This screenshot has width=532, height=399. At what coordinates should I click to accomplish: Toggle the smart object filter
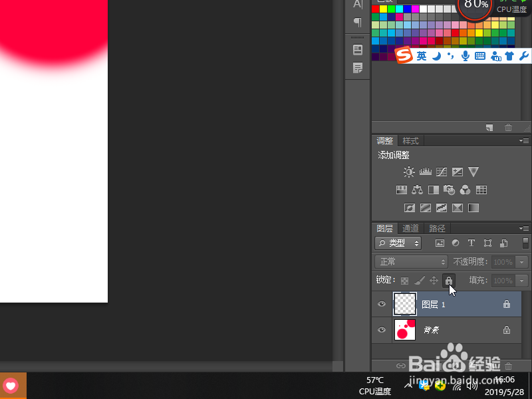coord(503,243)
